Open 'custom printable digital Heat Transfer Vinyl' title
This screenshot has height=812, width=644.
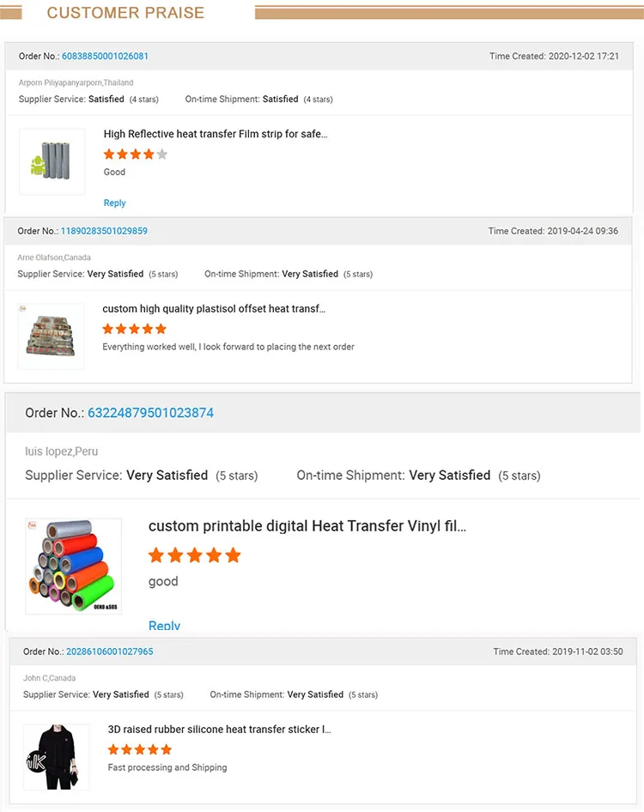(x=307, y=526)
